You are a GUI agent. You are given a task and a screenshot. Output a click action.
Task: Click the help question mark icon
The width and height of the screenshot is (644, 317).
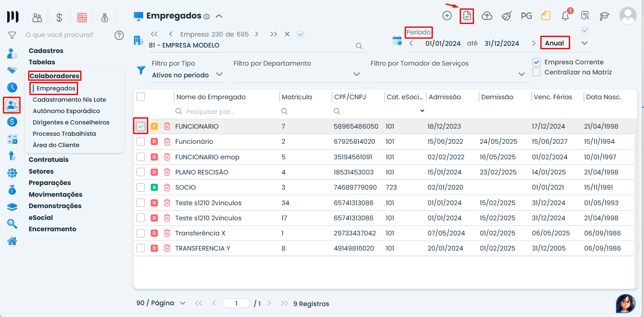click(x=119, y=35)
